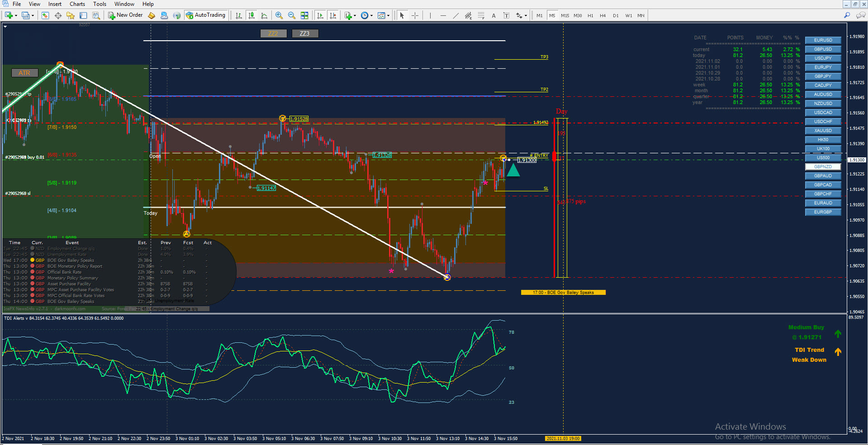The image size is (868, 445).
Task: Select the cursor pointer tool
Action: tap(402, 15)
